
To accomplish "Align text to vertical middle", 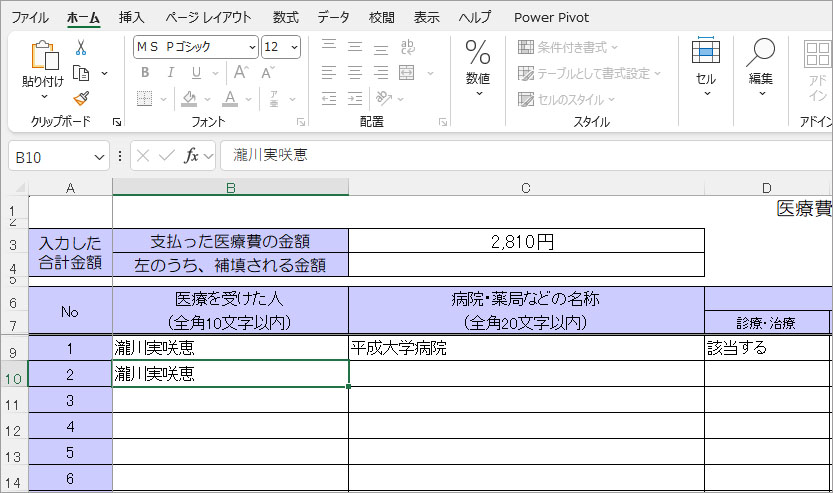I will 355,46.
